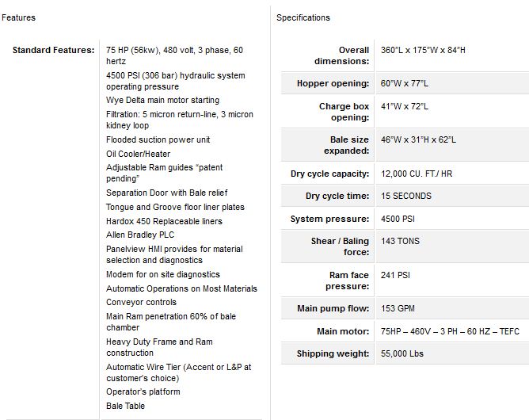Select the Wye Delta main motor starting text
529x420 pixels.
[x=162, y=101]
